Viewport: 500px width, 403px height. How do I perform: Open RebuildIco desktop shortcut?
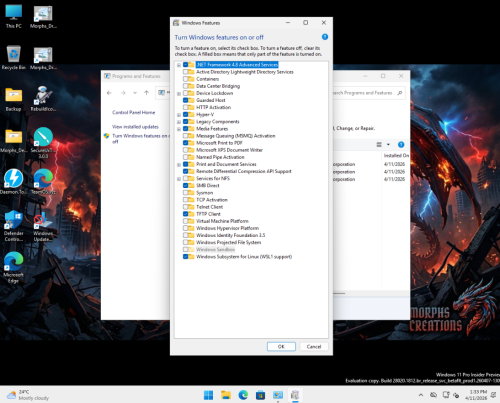click(x=43, y=99)
